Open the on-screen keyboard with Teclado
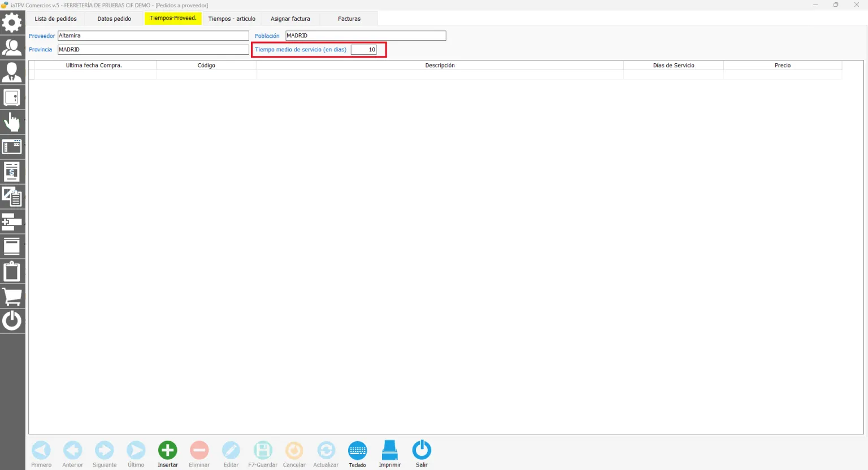868x470 pixels. [358, 454]
